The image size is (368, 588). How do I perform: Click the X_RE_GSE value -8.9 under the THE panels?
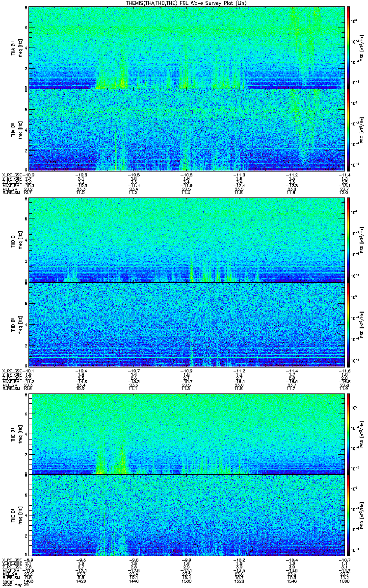(x=29, y=560)
